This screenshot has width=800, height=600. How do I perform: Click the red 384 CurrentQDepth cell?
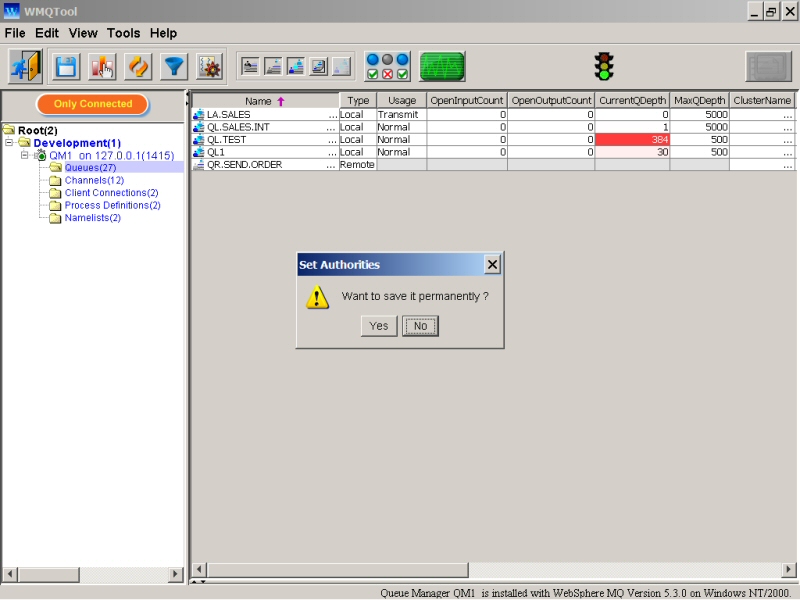(632, 140)
